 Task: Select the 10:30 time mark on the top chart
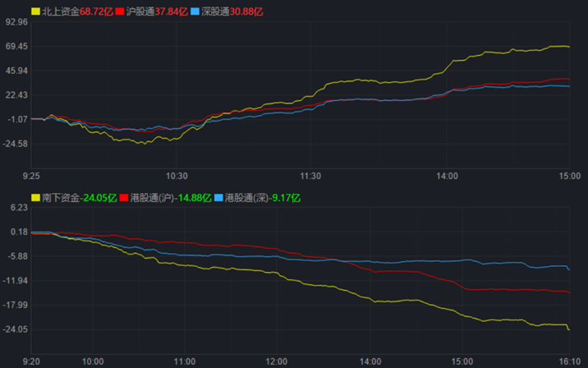(x=177, y=176)
